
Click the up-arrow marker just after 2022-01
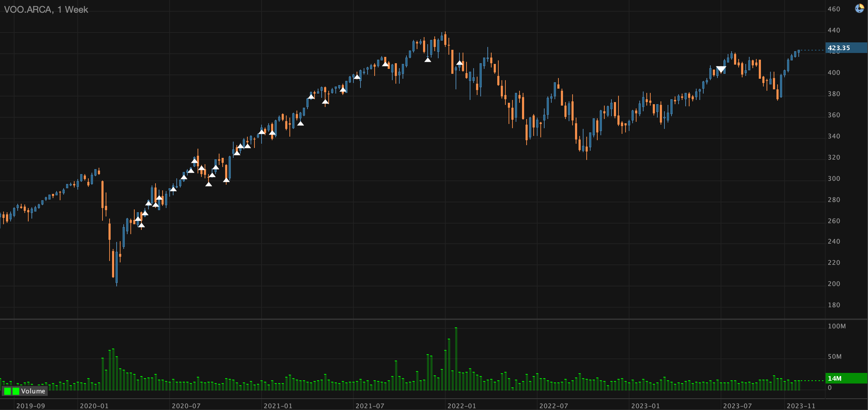[x=459, y=63]
